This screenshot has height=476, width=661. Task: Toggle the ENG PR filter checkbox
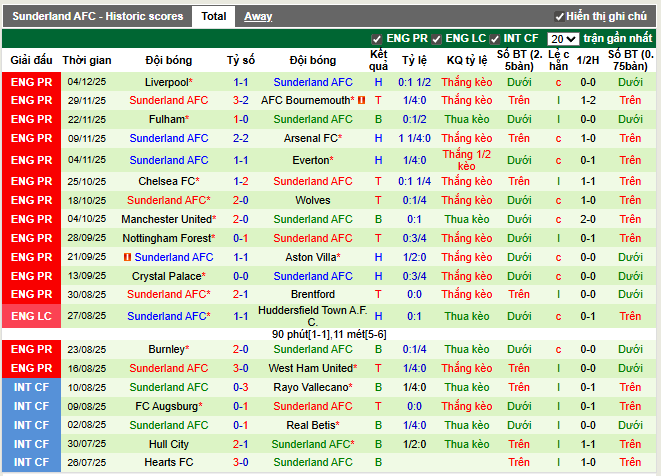pyautogui.click(x=377, y=39)
